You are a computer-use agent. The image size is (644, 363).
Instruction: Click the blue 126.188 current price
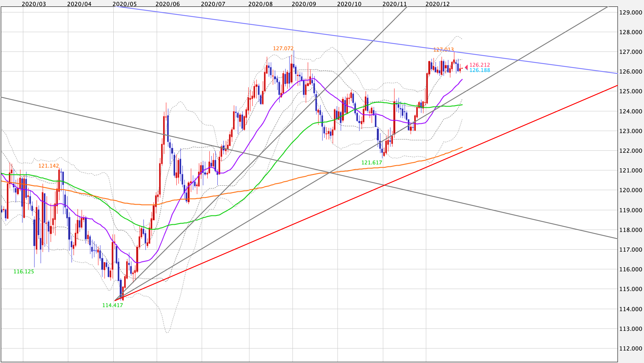[x=479, y=70]
